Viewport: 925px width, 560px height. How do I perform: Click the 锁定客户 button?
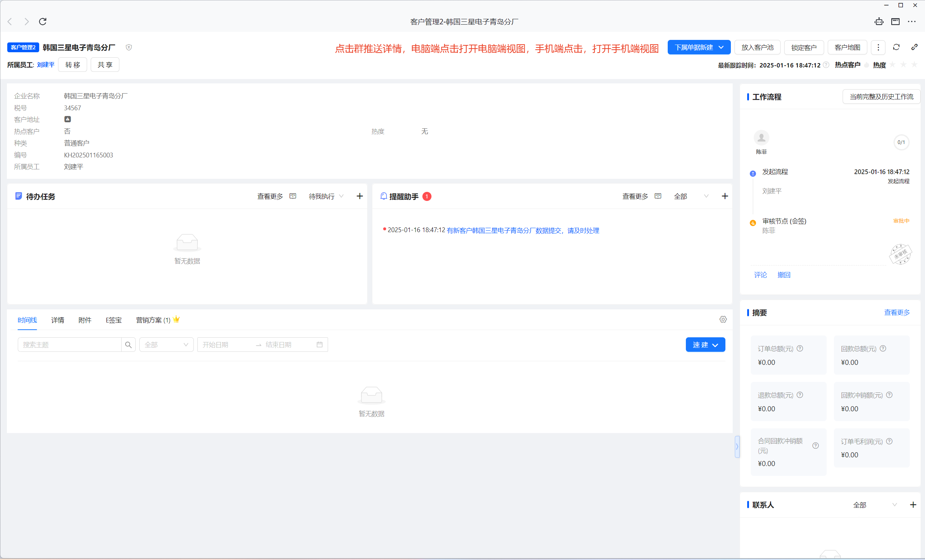click(804, 47)
